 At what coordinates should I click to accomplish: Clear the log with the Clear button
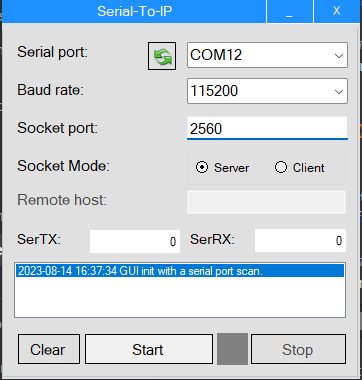point(49,349)
